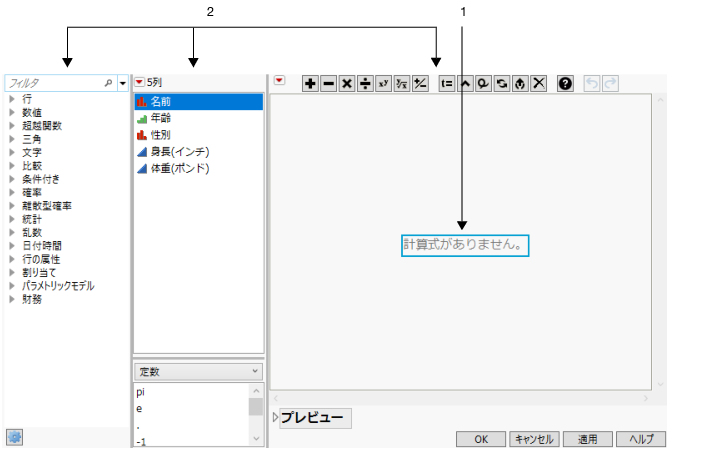Click the swap arguments icon
Viewport: 709px width, 449px height.
pyautogui.click(x=502, y=84)
